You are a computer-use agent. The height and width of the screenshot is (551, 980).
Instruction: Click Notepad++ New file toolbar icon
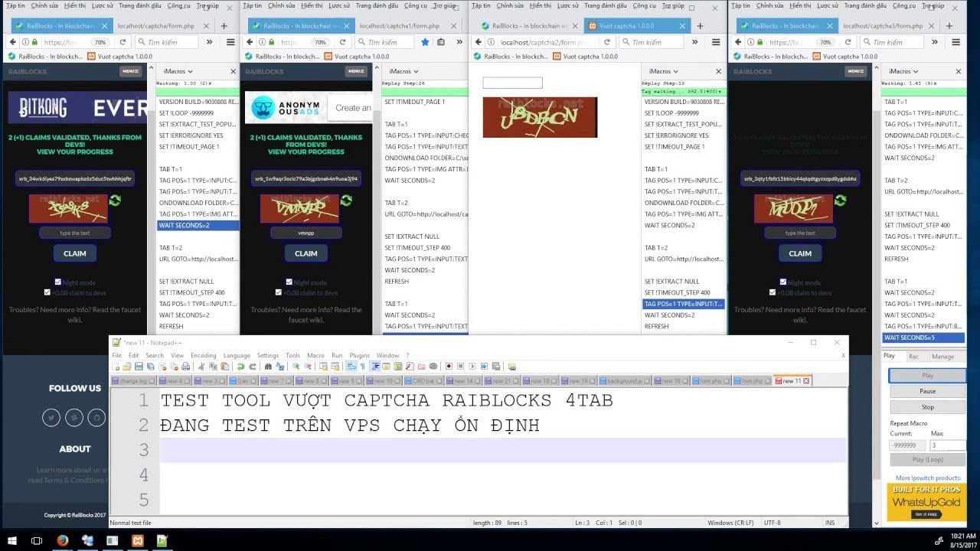[x=116, y=367]
